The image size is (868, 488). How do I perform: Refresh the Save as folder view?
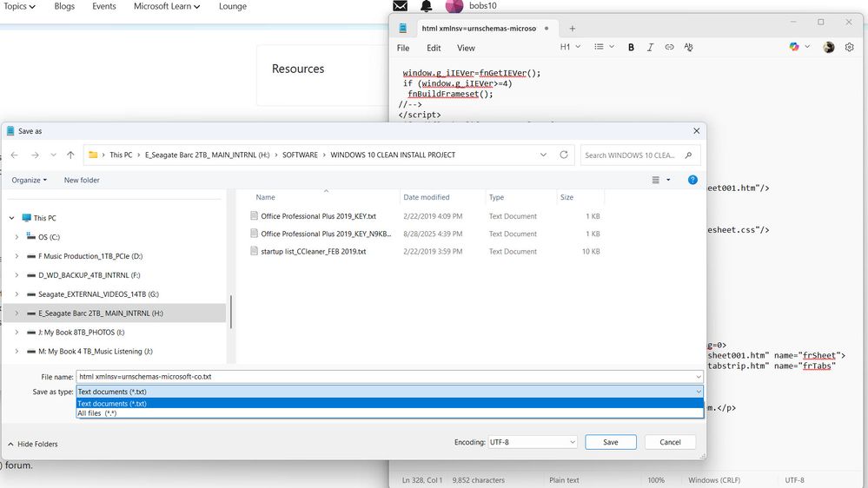coord(564,155)
